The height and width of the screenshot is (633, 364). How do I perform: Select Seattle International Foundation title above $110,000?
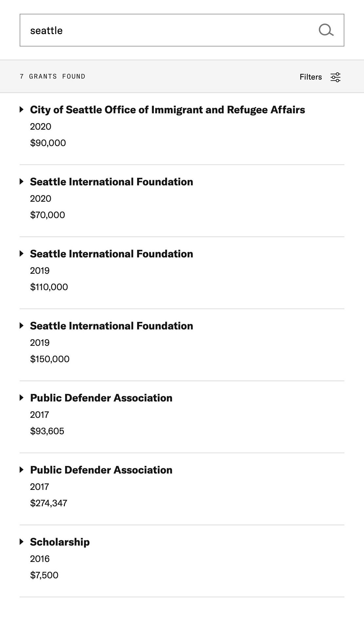[x=111, y=254]
